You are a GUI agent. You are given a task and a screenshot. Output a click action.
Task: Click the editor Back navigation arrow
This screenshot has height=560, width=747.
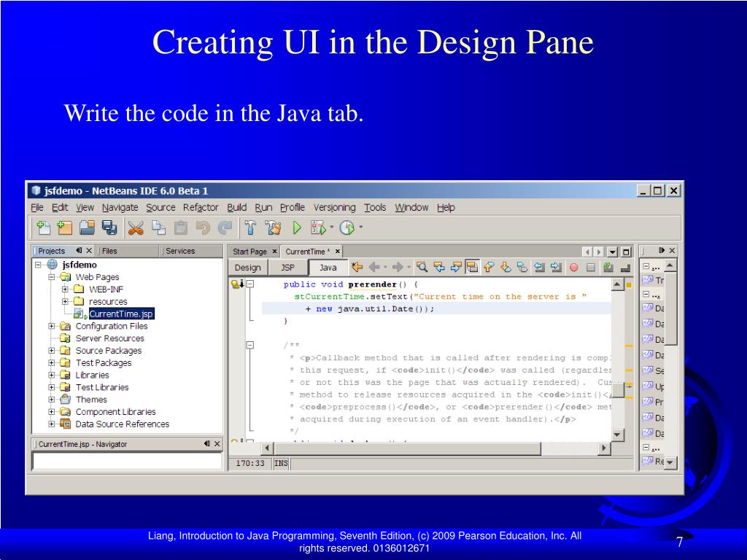374,267
